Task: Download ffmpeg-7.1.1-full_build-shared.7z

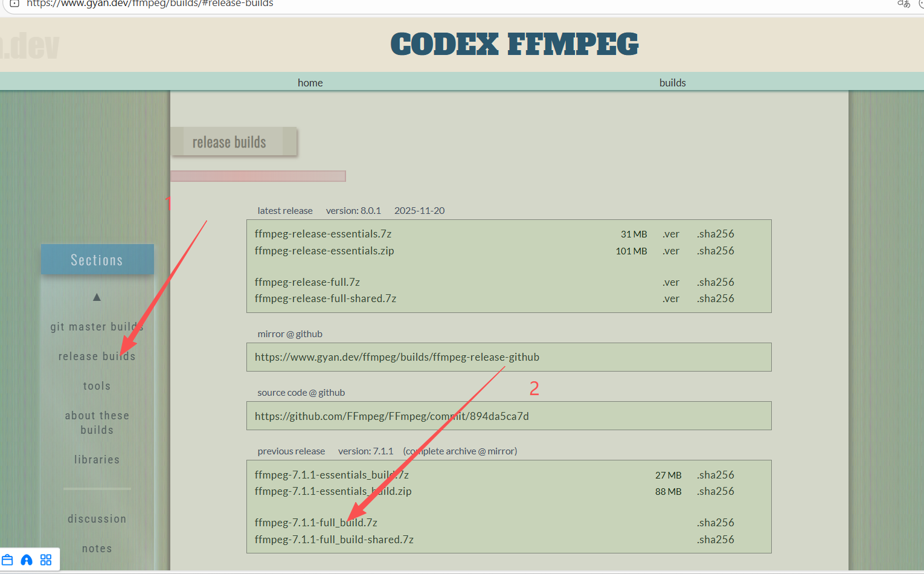Action: click(x=334, y=540)
